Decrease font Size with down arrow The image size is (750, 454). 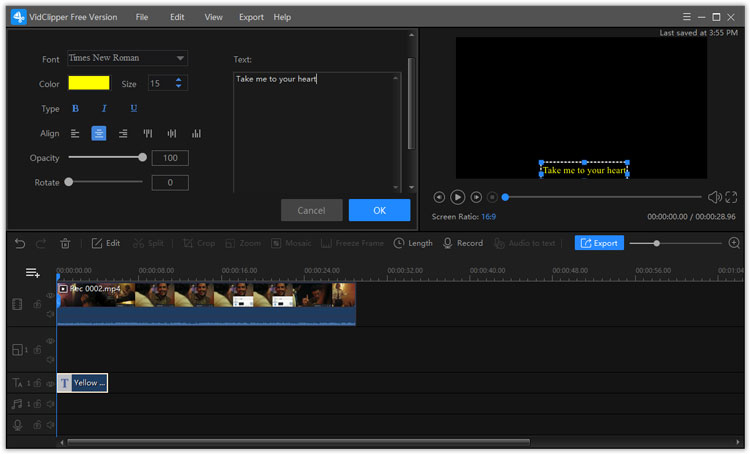pos(178,86)
